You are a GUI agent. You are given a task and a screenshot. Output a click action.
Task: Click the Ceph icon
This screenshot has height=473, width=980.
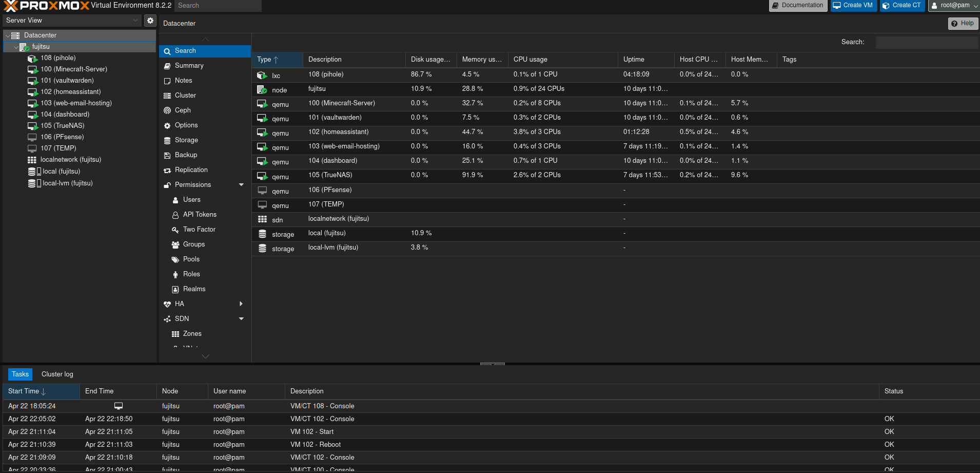tap(167, 110)
